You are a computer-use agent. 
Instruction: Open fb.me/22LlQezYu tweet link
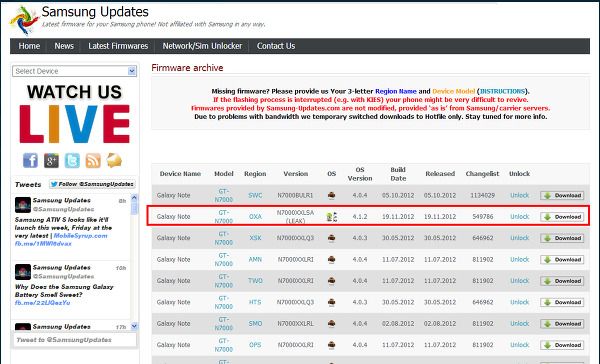tap(42, 303)
